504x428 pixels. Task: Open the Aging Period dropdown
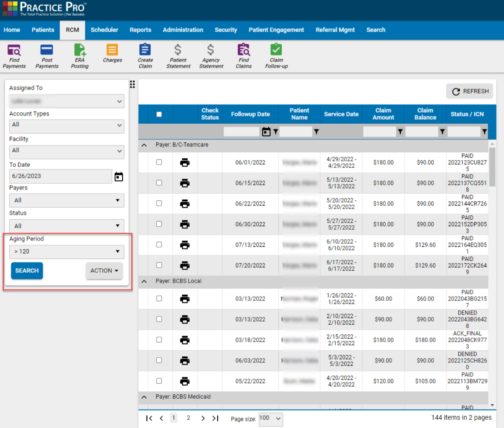pyautogui.click(x=67, y=252)
